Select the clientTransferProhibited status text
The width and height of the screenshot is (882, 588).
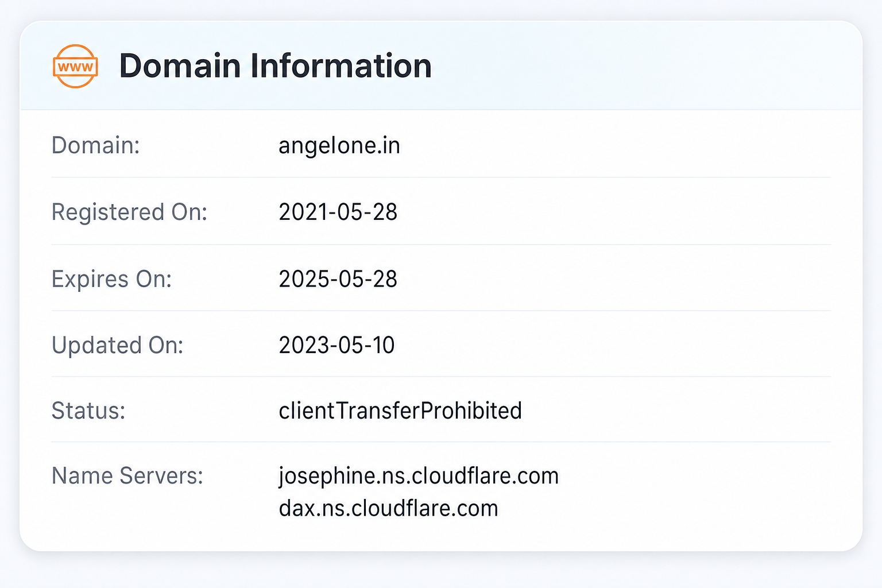[x=400, y=411]
